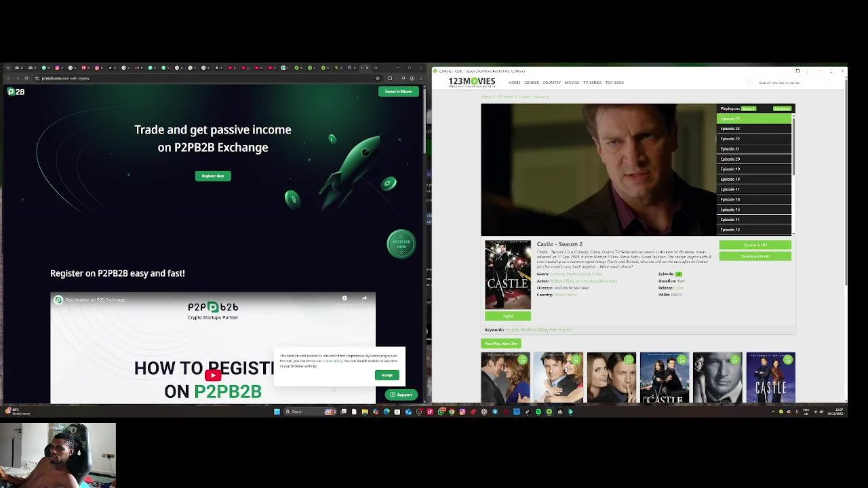This screenshot has height=488, width=868.
Task: Click the P2B logo in left browser
Action: tap(16, 91)
